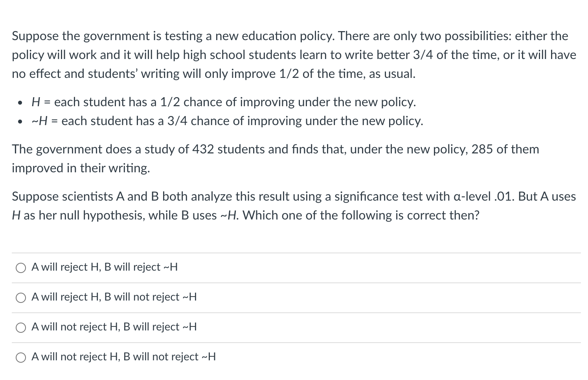The height and width of the screenshot is (380, 588).
Task: Click the bullet line defining ~H
Action: click(227, 121)
